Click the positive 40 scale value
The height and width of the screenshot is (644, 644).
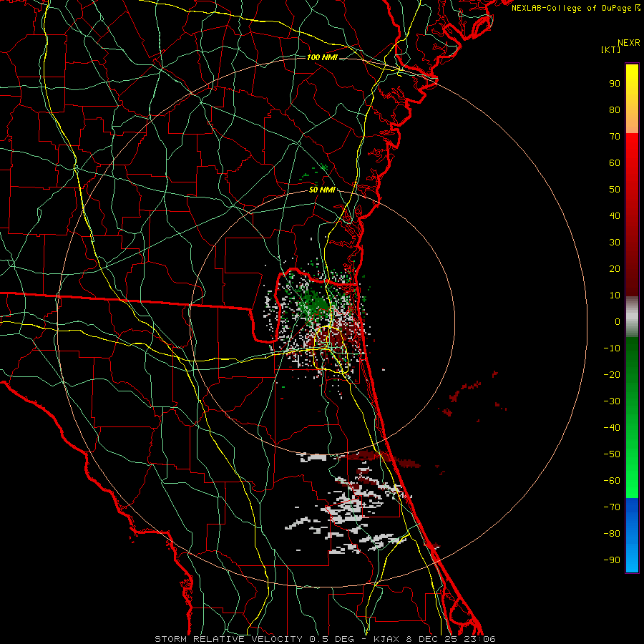pyautogui.click(x=615, y=215)
